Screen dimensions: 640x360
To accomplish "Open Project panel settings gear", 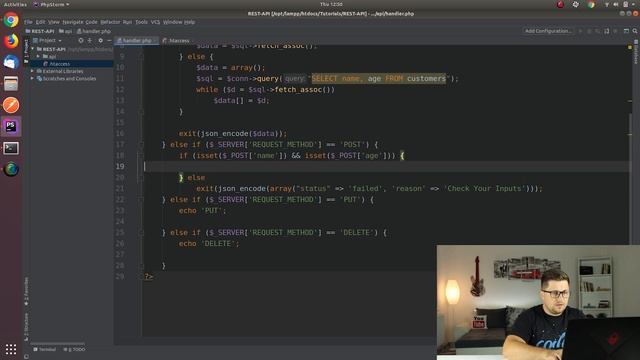I will pyautogui.click(x=100, y=40).
